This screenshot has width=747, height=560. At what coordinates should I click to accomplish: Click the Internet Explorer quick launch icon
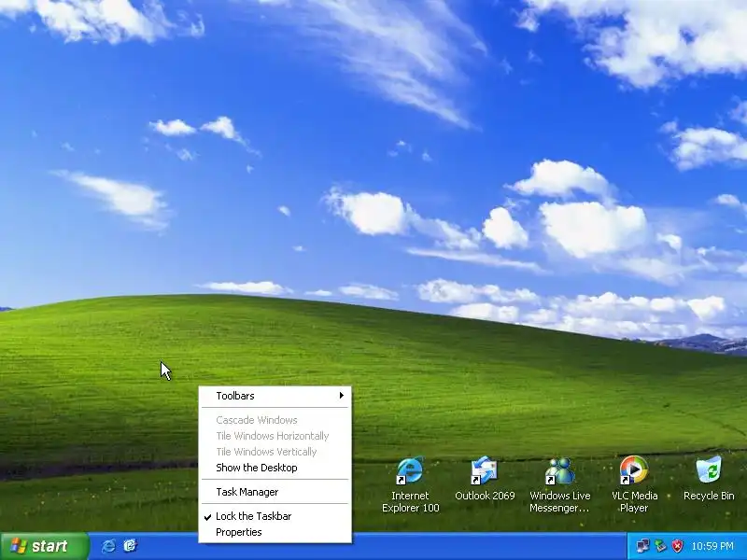(x=108, y=546)
